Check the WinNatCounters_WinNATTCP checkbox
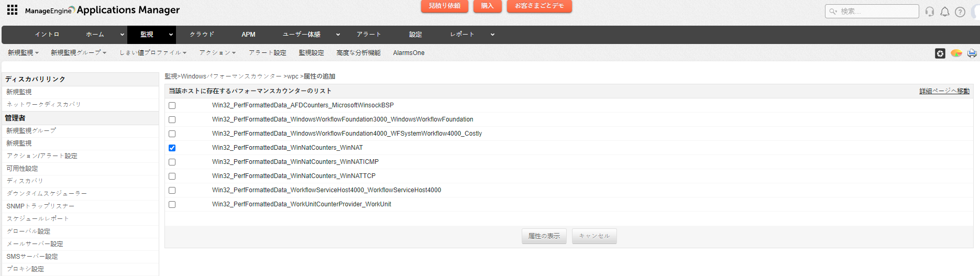 (172, 176)
